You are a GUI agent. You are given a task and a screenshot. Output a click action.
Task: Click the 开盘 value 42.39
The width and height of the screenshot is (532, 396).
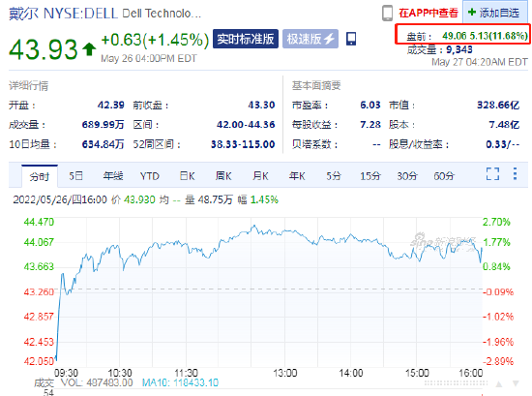pyautogui.click(x=111, y=105)
